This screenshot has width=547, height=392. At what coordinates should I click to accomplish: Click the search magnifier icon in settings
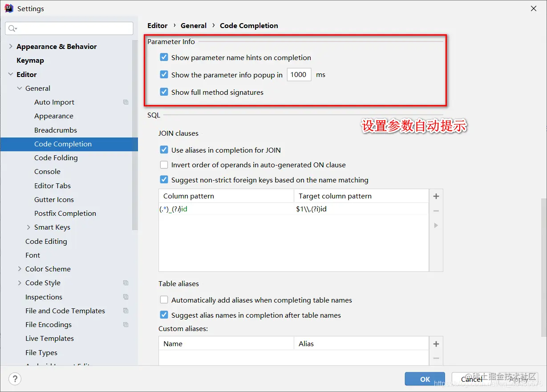point(12,28)
